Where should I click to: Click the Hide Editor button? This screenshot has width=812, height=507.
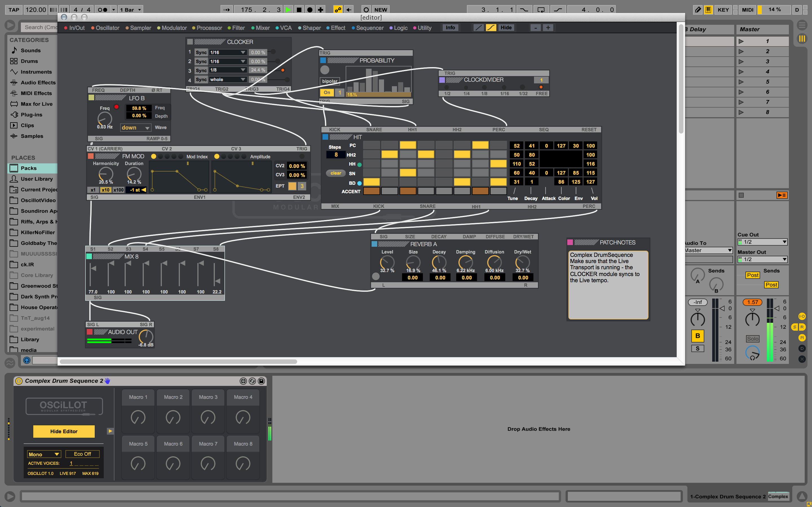point(64,432)
